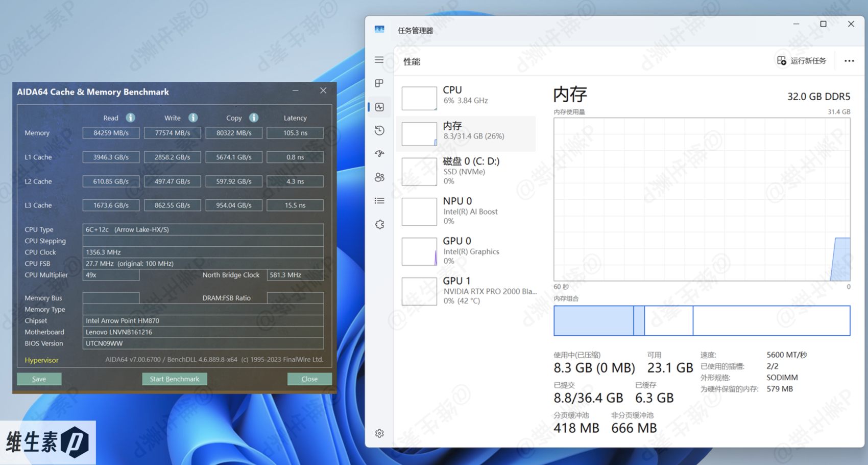Screen dimensions: 868x465
Task: Click the 32.0 GB DDR5 text
Action: pyautogui.click(x=818, y=96)
